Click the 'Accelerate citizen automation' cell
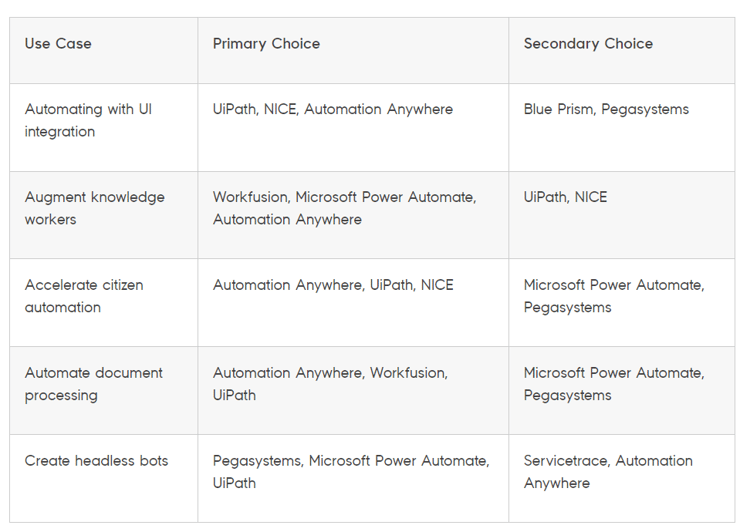 point(103,302)
